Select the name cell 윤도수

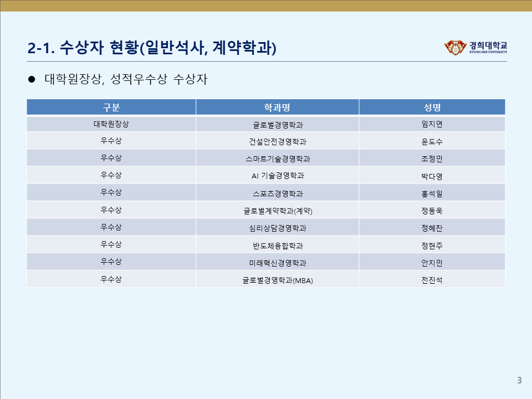click(x=432, y=142)
